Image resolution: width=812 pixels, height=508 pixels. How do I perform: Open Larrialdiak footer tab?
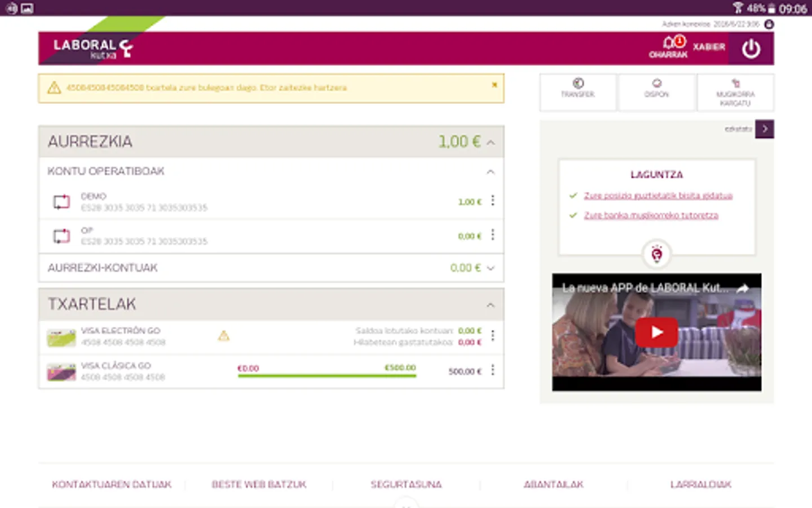click(700, 484)
